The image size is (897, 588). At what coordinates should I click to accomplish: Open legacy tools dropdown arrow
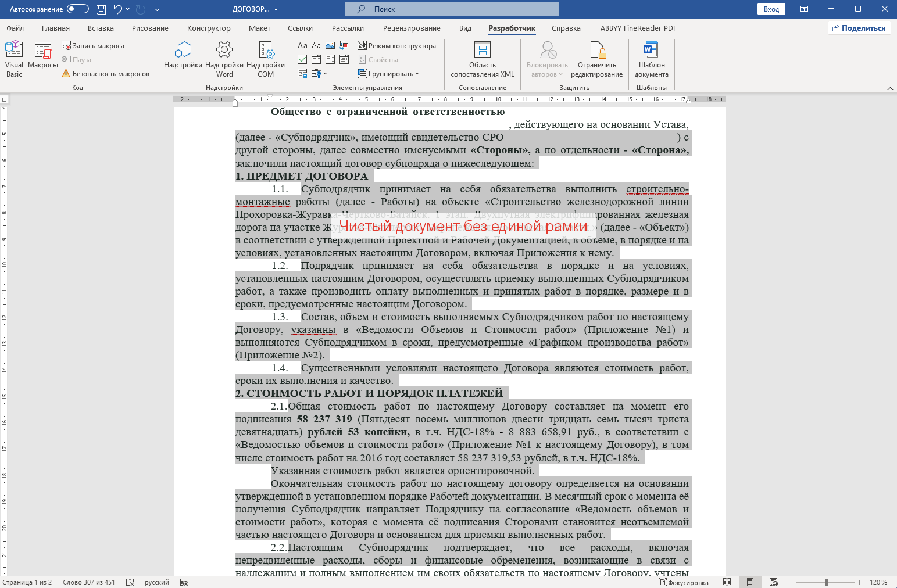coord(325,74)
